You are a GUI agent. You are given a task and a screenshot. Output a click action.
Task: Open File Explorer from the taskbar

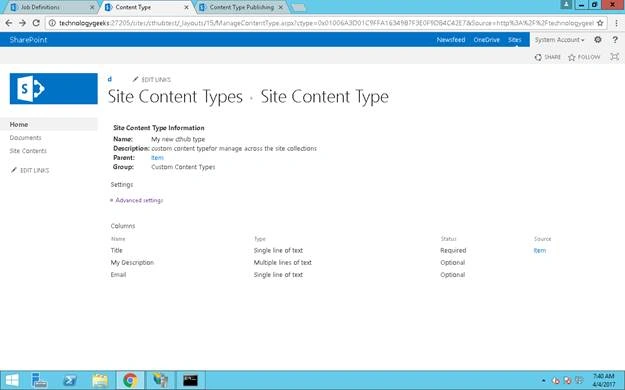tap(100, 380)
